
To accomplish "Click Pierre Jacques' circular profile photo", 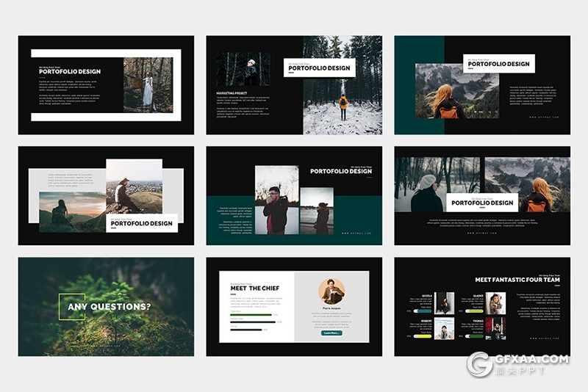I will pos(331,291).
